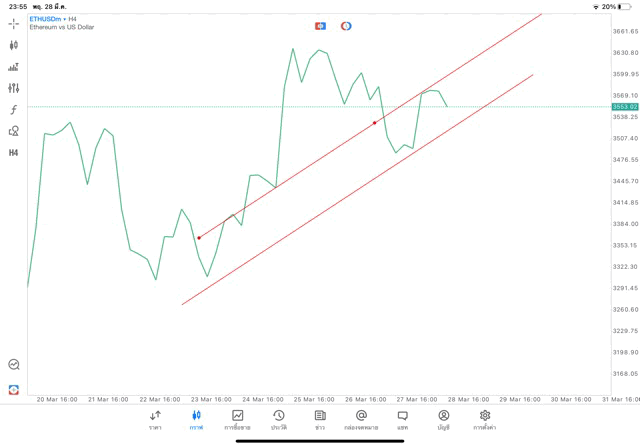640x447 pixels.
Task: Open the red-blue icon at bottom-left corner
Action: tap(14, 389)
